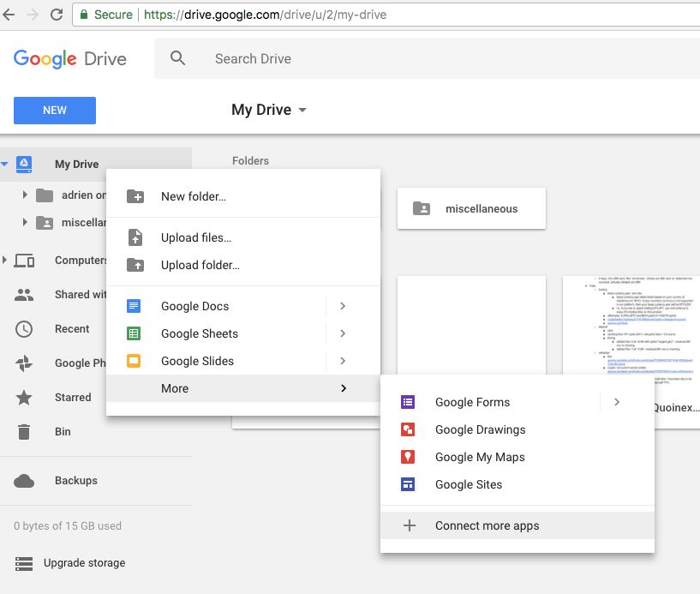Open the Bin in sidebar
Image resolution: width=700 pixels, height=594 pixels.
pyautogui.click(x=63, y=431)
